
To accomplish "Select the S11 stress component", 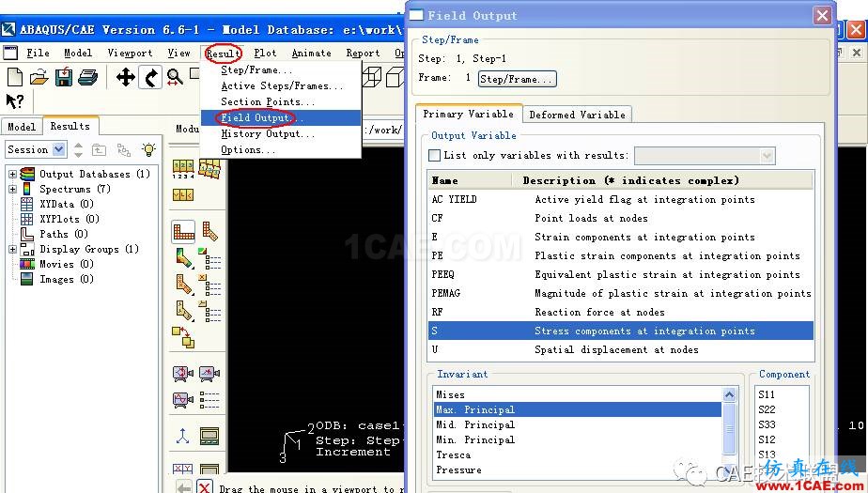I will click(767, 394).
